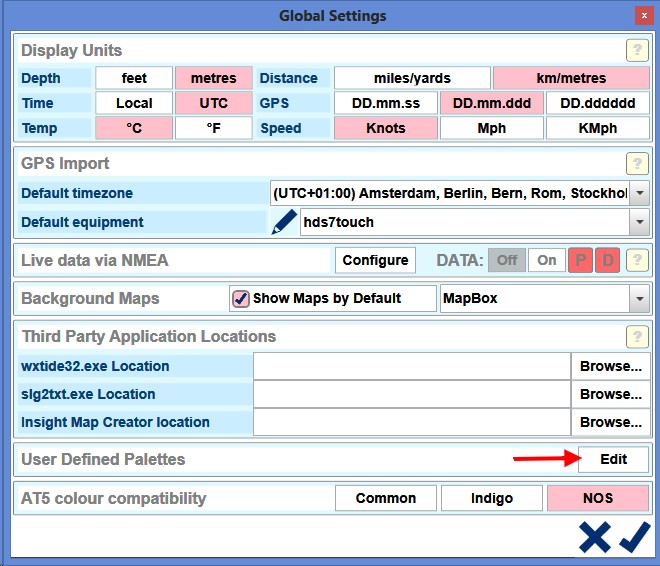Open the MapBox background maps dropdown

point(639,298)
